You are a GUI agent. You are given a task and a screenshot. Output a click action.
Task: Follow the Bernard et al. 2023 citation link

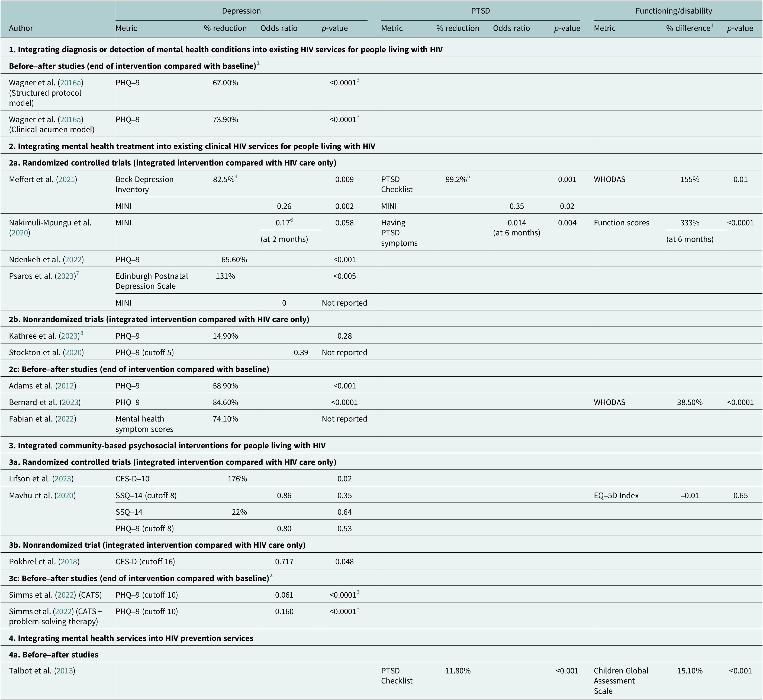coord(70,403)
